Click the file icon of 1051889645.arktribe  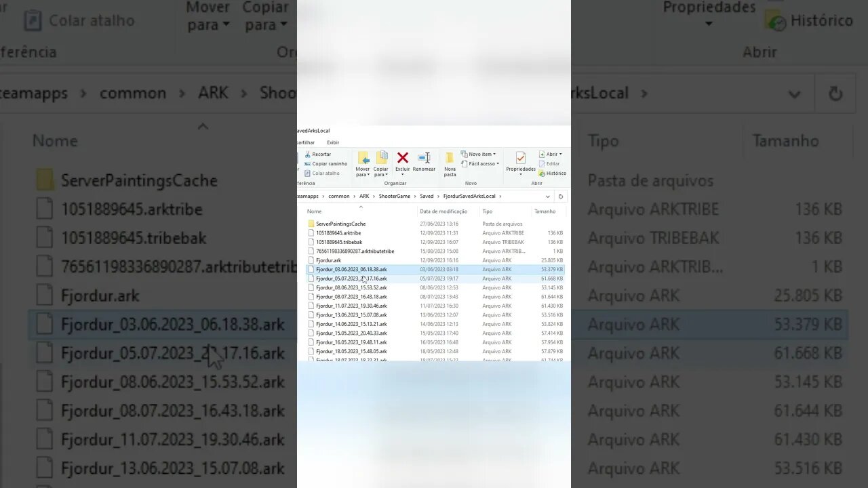click(x=311, y=232)
